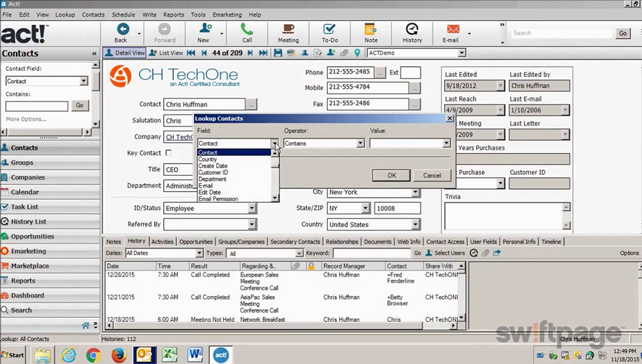
Task: Switch to the Documents tab
Action: pyautogui.click(x=377, y=241)
